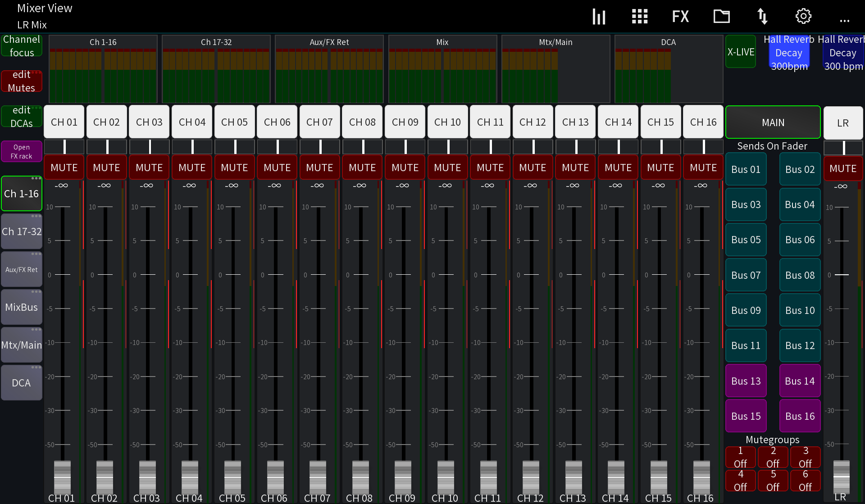Open the meters view via bar graph icon

pyautogui.click(x=599, y=16)
